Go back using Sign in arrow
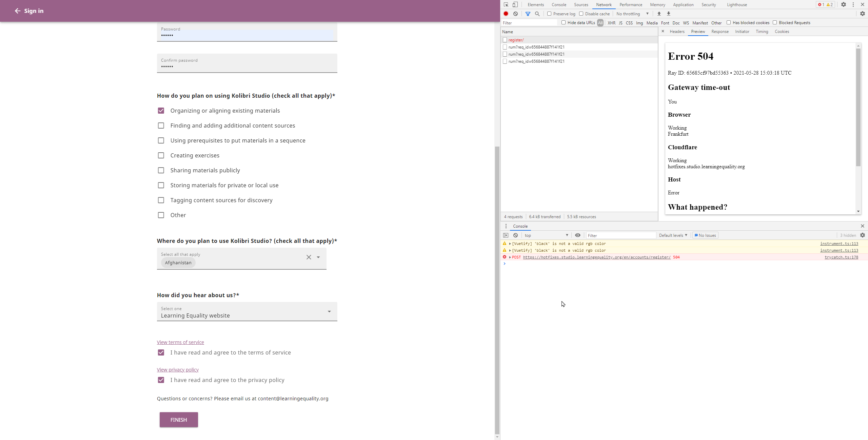This screenshot has width=868, height=440. coord(18,11)
